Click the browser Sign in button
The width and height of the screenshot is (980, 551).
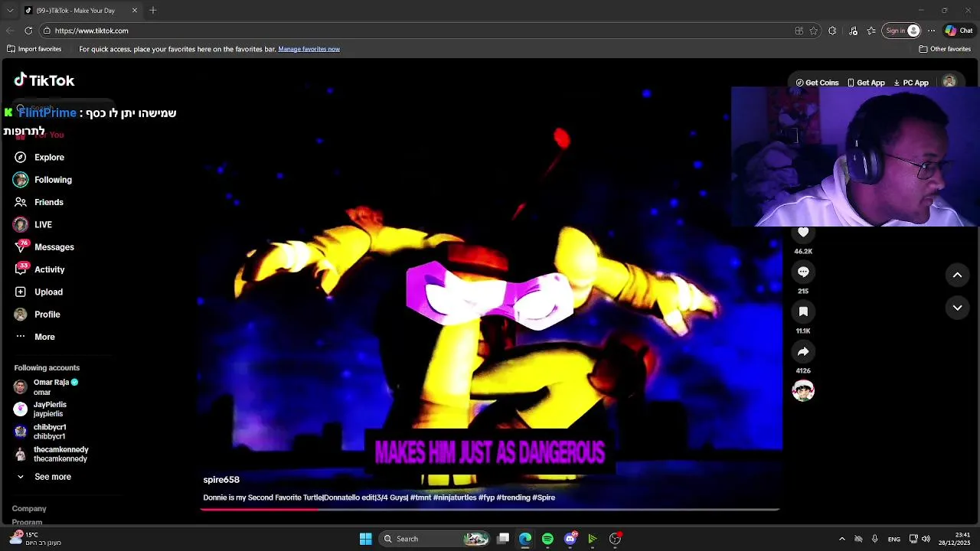[x=902, y=31]
